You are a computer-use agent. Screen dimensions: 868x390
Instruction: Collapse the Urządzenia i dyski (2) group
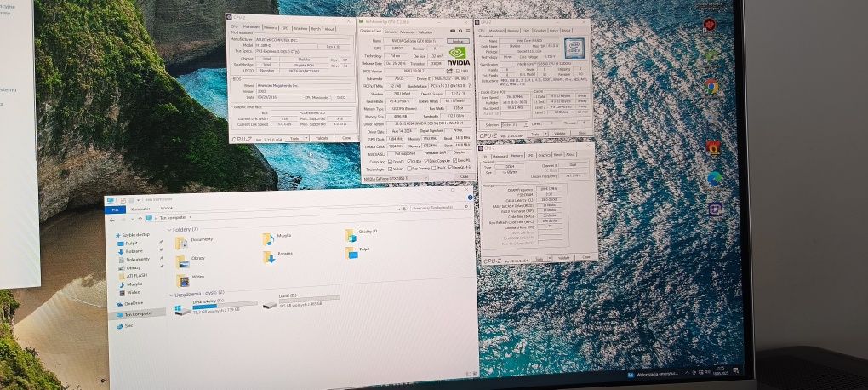(171, 295)
